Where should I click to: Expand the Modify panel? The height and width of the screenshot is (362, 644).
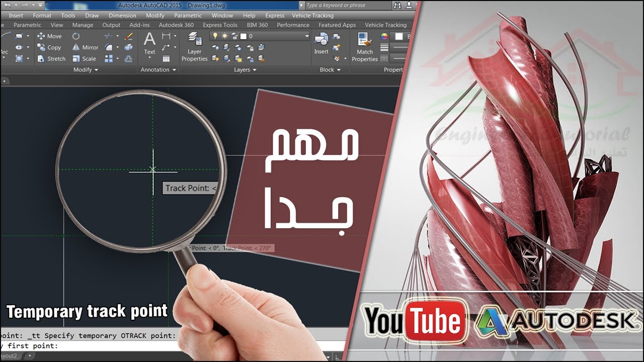[86, 70]
